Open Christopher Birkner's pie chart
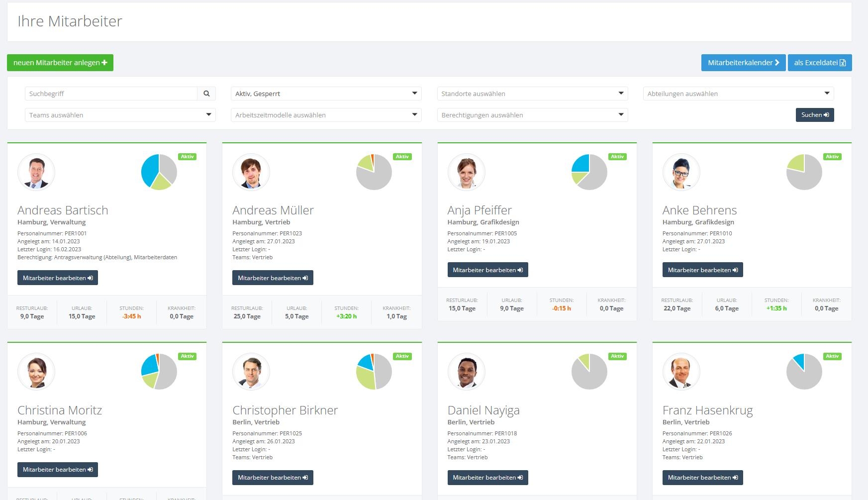The height and width of the screenshot is (500, 868). click(x=374, y=372)
